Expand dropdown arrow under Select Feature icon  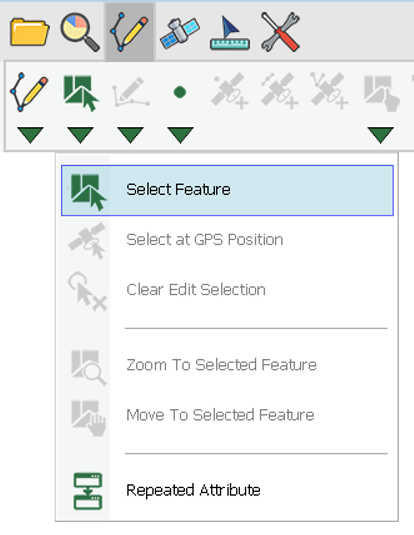tap(80, 134)
